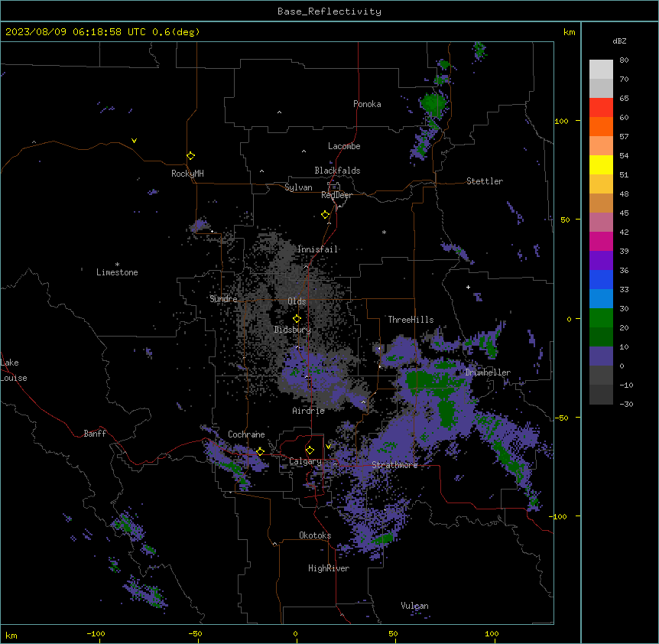Click the dBZ legend heading
The width and height of the screenshot is (659, 644).
(619, 41)
